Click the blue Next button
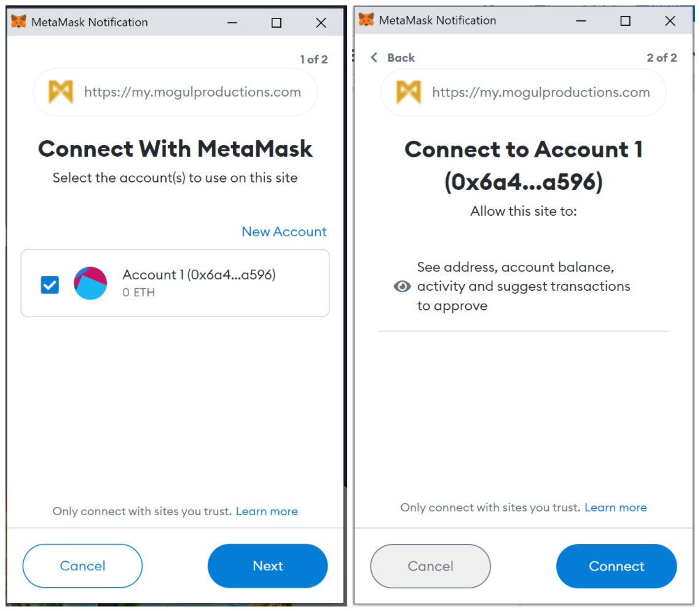 click(x=267, y=566)
